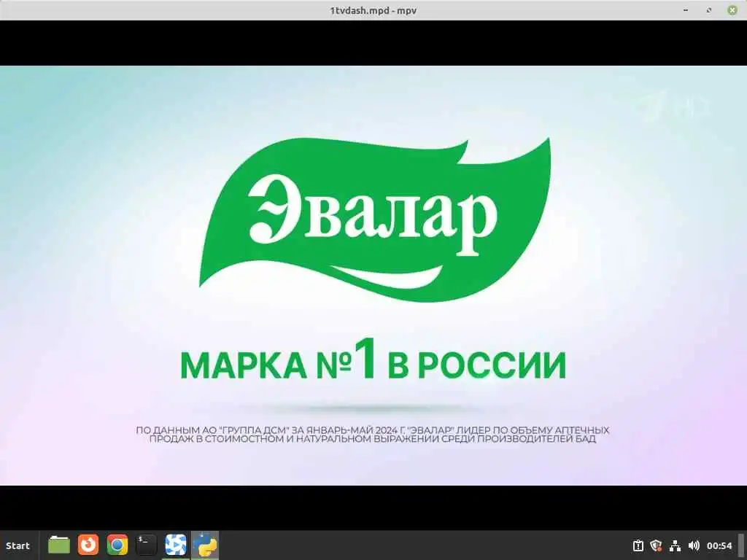This screenshot has width=747, height=560.
Task: Select the Python app taskbar icon
Action: coord(205,545)
